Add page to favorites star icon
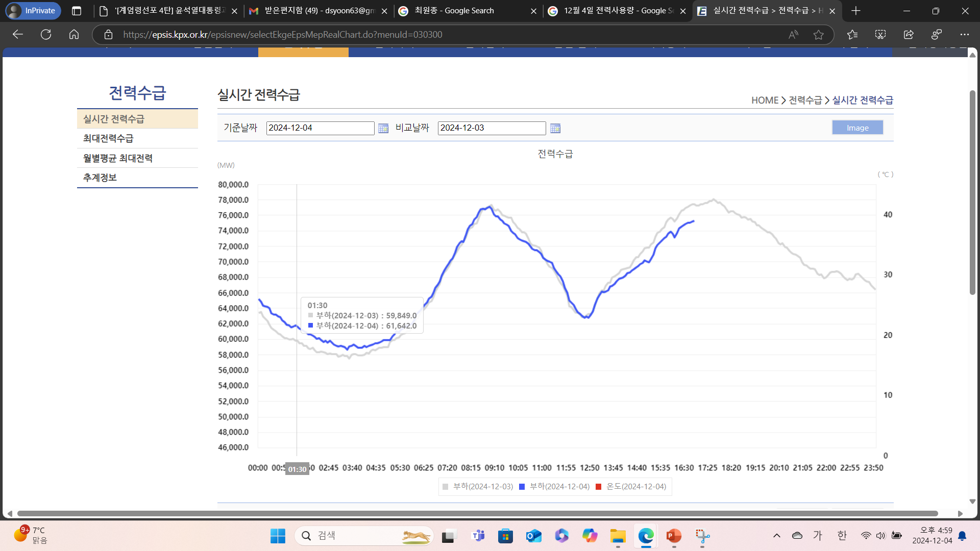The image size is (980, 551). point(819,35)
